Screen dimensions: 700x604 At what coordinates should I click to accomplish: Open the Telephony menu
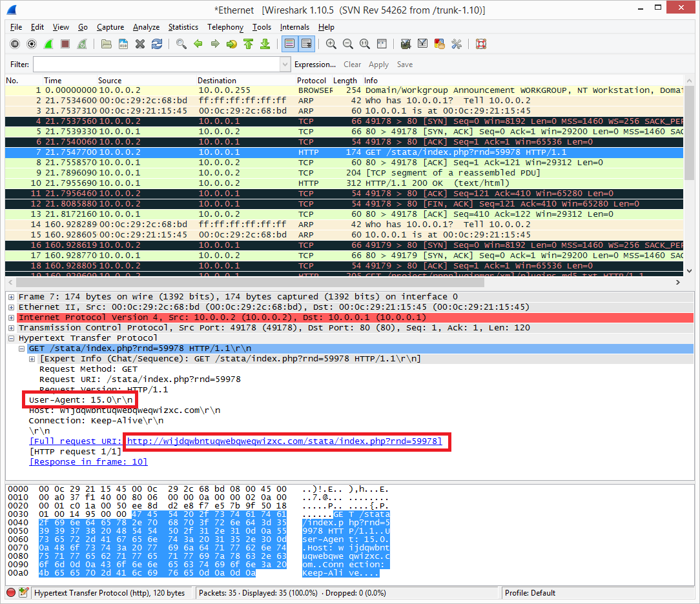tap(225, 27)
